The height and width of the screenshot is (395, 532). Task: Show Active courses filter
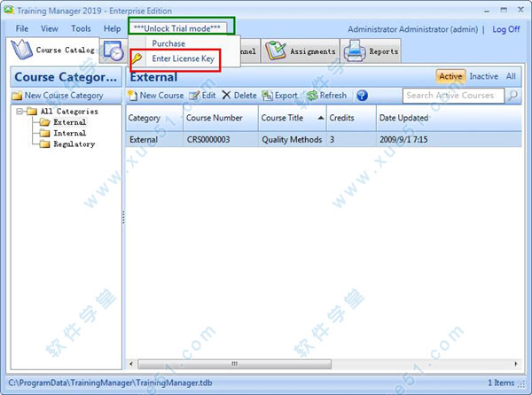(450, 76)
